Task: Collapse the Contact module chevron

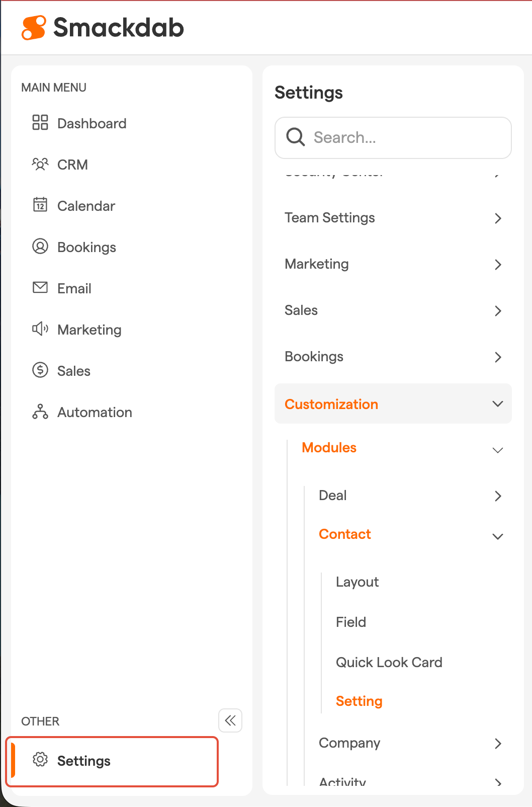Action: coord(498,536)
